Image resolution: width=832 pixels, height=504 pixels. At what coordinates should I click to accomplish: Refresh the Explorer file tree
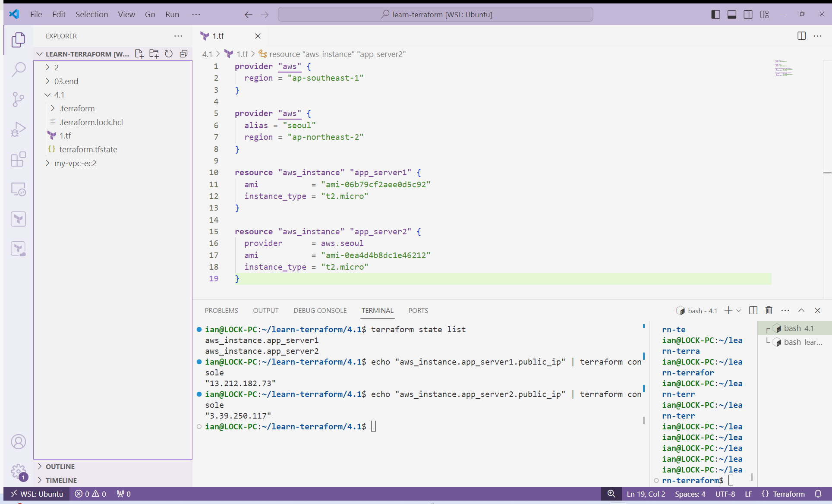click(169, 54)
